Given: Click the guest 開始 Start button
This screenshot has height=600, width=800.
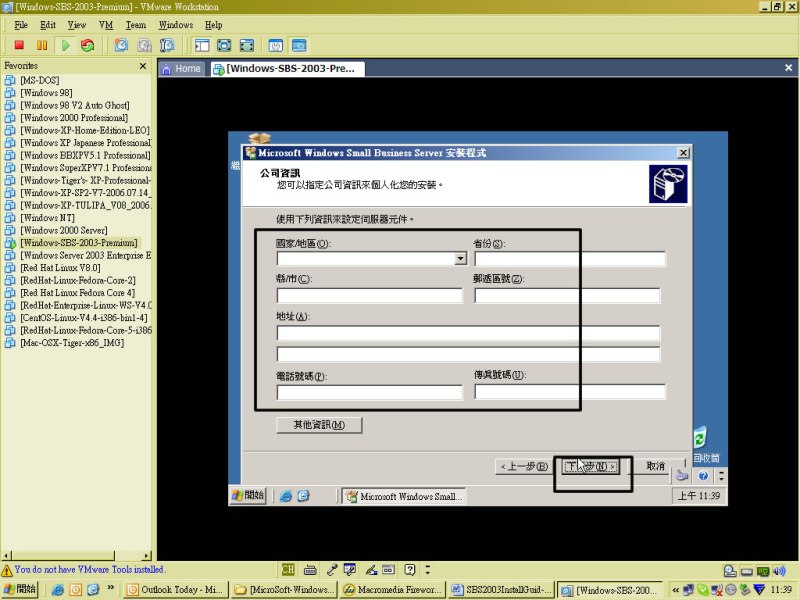Looking at the screenshot, I should [x=248, y=495].
